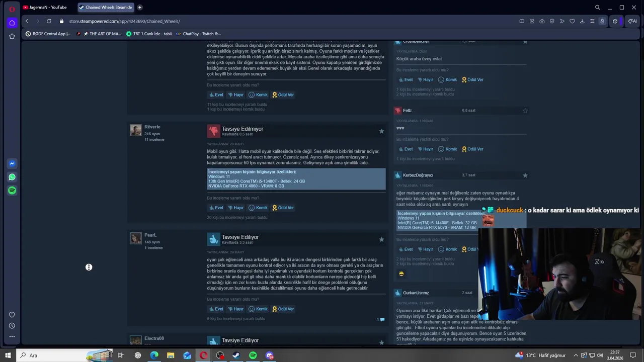Vote Hayır on Rêverie's review
Screen dimensions: 644x362
point(236,208)
